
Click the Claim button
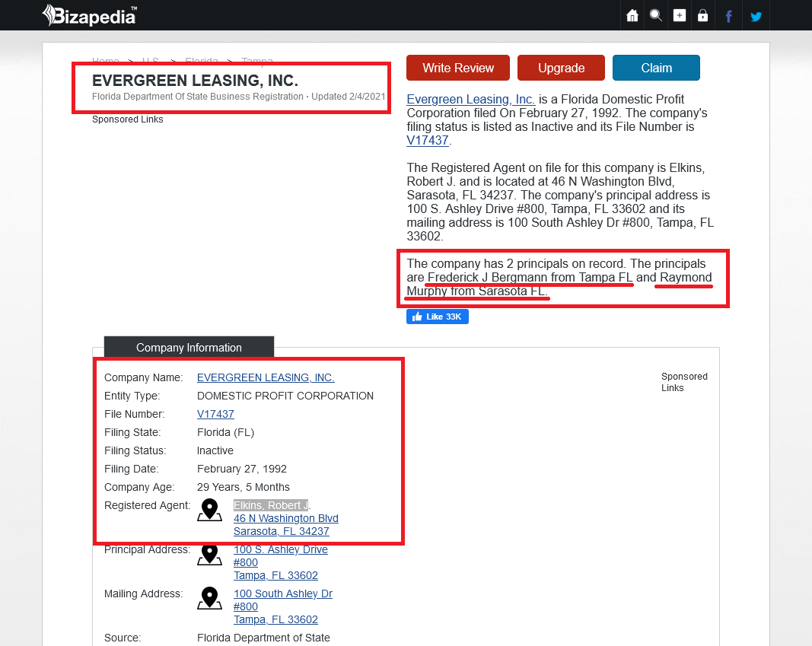[656, 68]
